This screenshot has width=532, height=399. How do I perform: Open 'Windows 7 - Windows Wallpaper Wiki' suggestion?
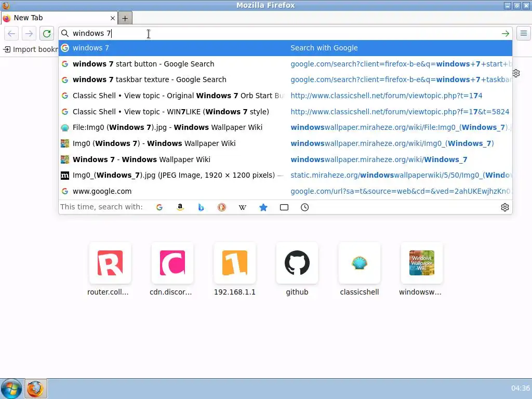pyautogui.click(x=285, y=159)
